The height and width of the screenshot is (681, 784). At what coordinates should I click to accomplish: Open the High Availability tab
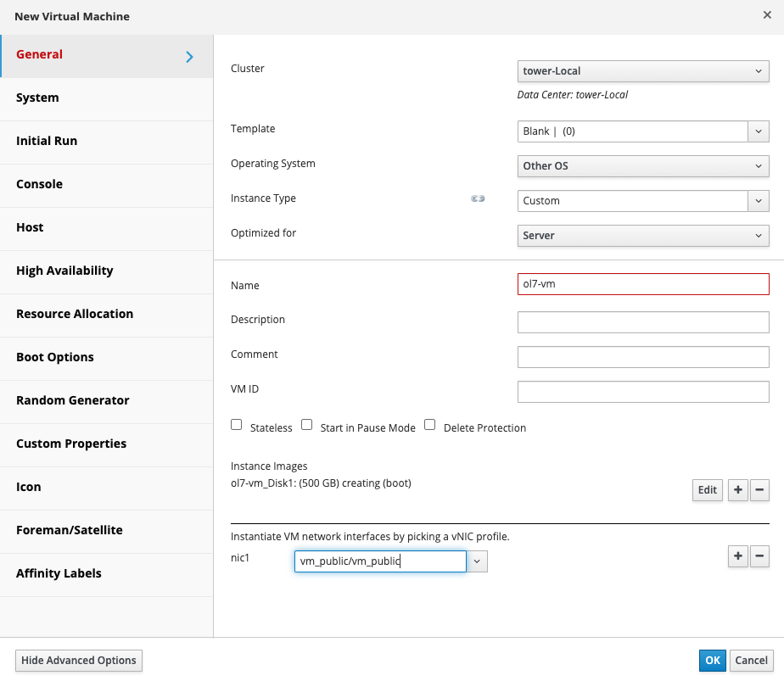[x=106, y=271]
